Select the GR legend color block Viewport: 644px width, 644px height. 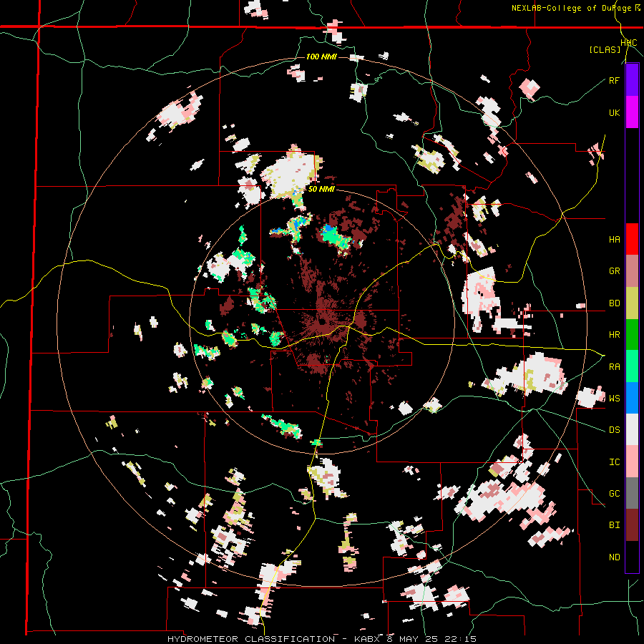click(x=632, y=271)
